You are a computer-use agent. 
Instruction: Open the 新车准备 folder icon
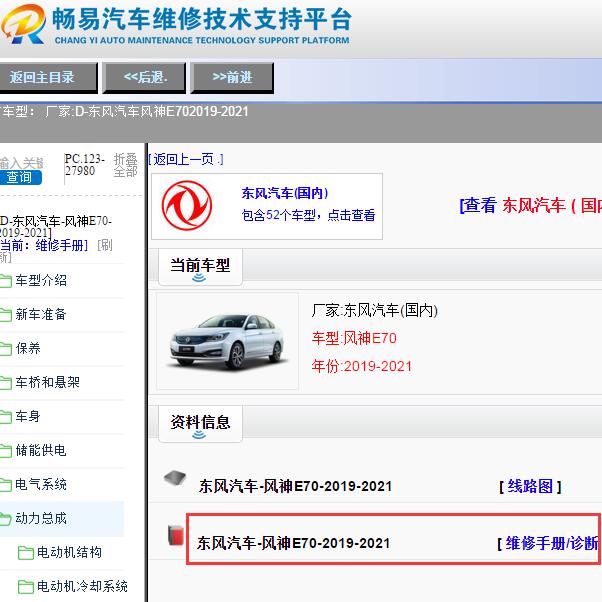tap(5, 315)
